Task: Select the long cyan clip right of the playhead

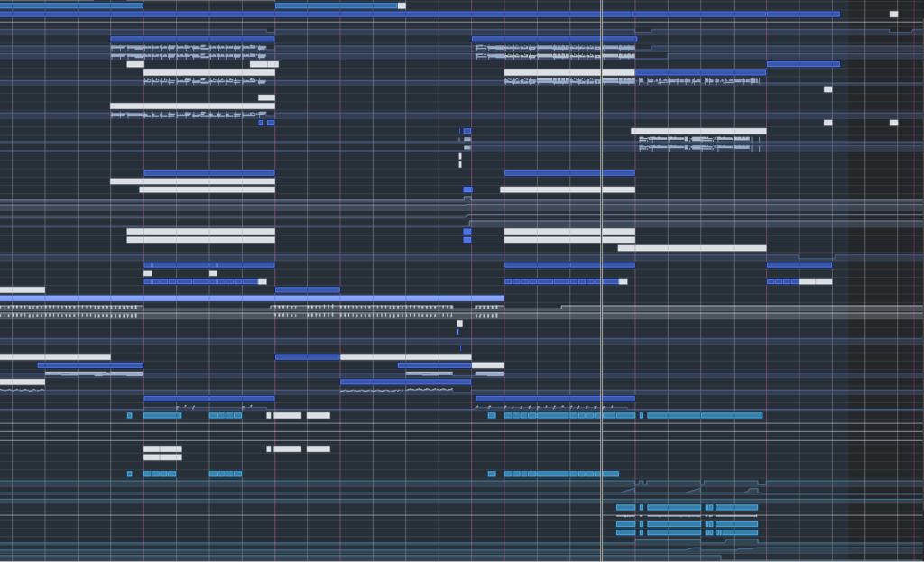Action: point(705,415)
